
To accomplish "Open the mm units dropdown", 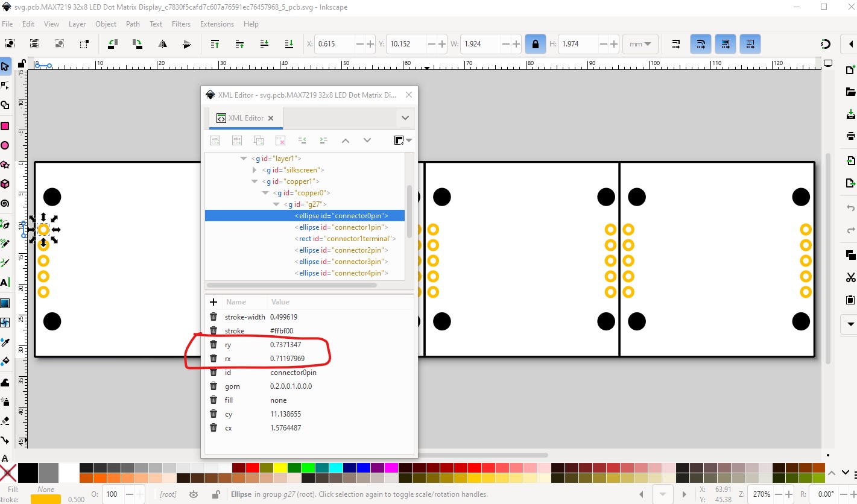I will (x=640, y=44).
